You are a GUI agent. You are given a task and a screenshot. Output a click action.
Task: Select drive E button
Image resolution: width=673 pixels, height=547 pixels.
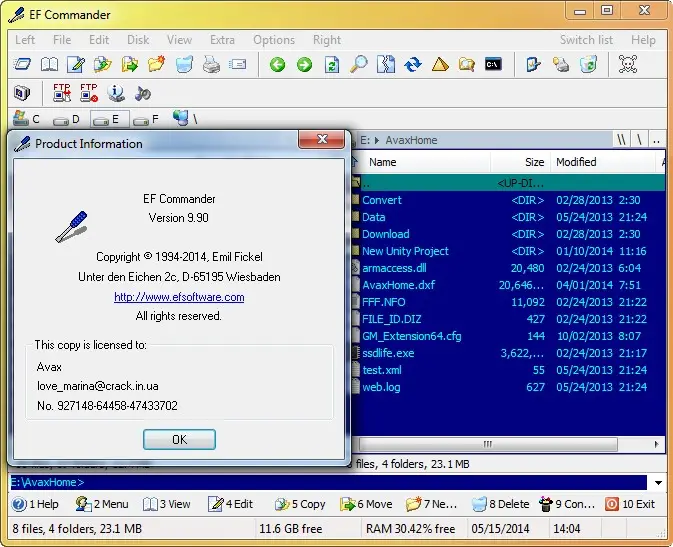pyautogui.click(x=109, y=119)
